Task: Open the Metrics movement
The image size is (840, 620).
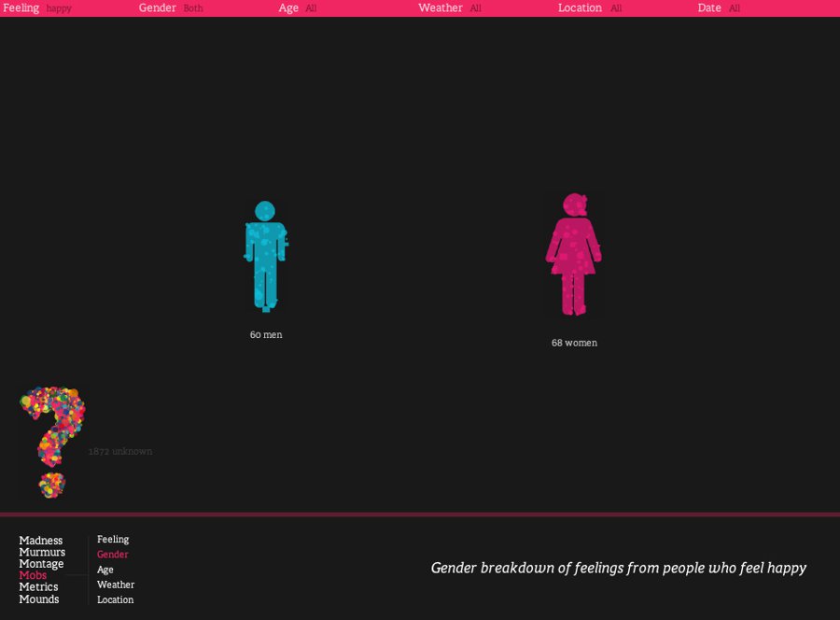Action: (x=38, y=587)
